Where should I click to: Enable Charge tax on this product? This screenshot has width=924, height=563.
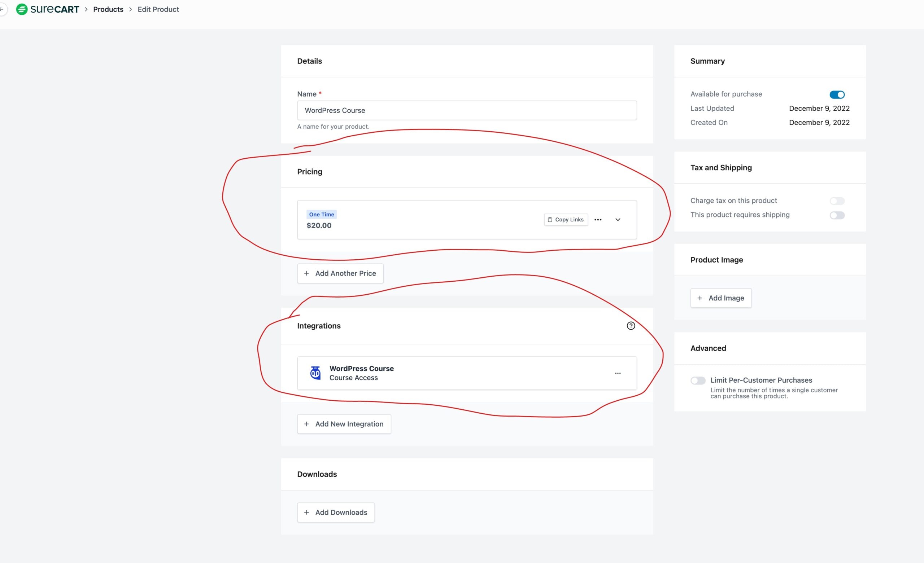[x=837, y=201]
